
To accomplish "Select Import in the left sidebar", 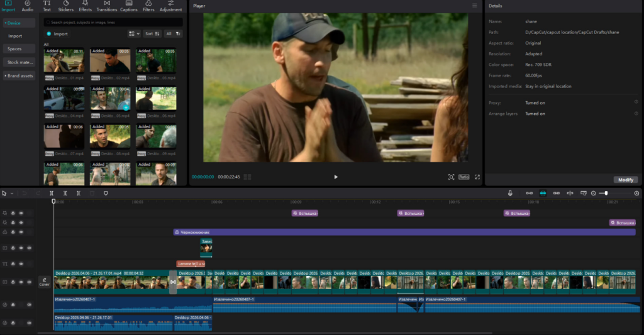I will click(15, 36).
